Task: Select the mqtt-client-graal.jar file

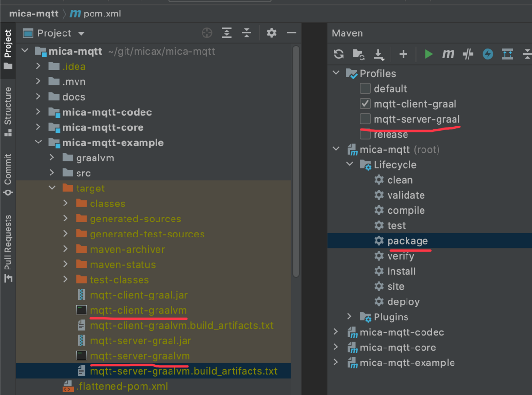Action: tap(139, 295)
